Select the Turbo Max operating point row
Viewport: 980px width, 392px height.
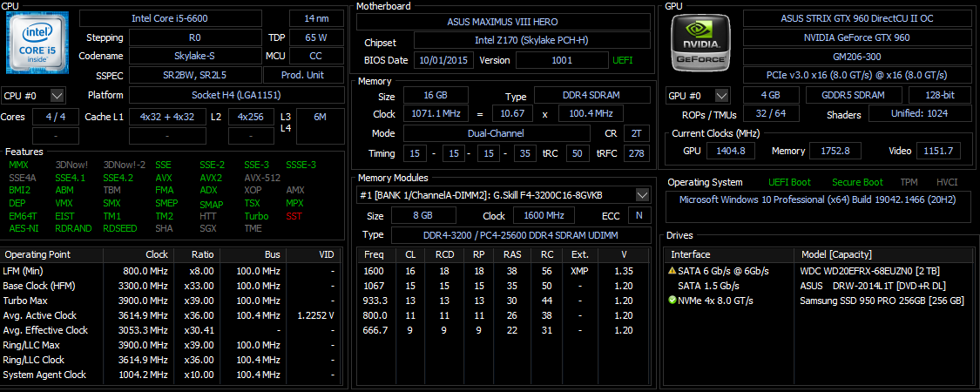click(172, 300)
